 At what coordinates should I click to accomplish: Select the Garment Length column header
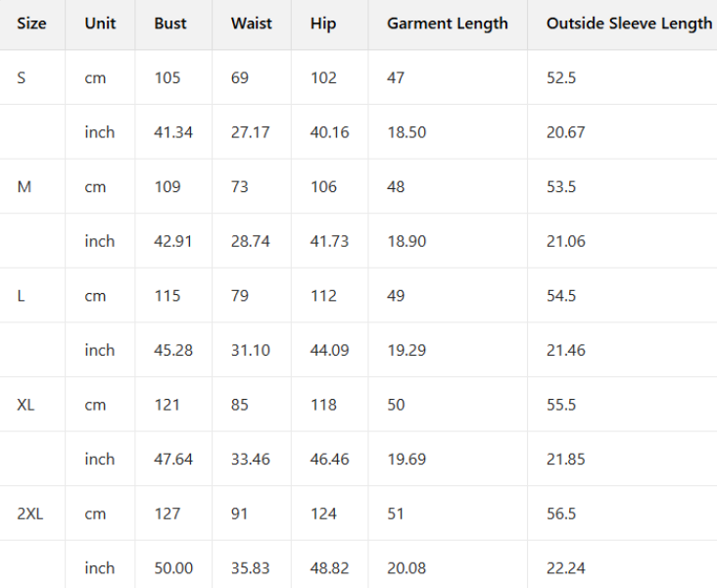point(448,24)
